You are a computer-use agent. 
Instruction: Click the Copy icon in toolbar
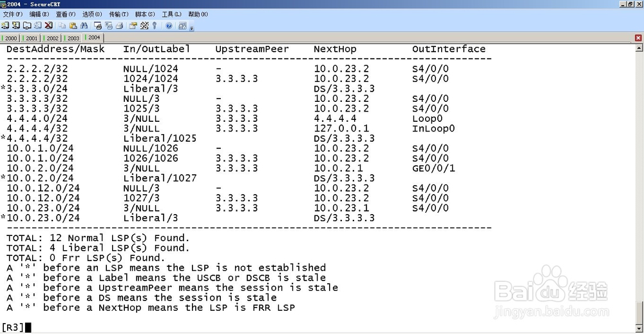coord(62,26)
